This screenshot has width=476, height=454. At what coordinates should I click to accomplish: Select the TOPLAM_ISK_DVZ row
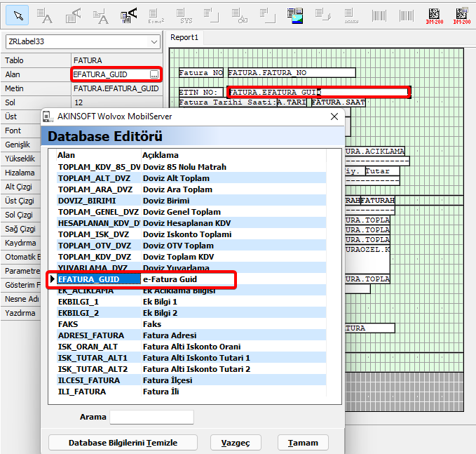pos(191,234)
